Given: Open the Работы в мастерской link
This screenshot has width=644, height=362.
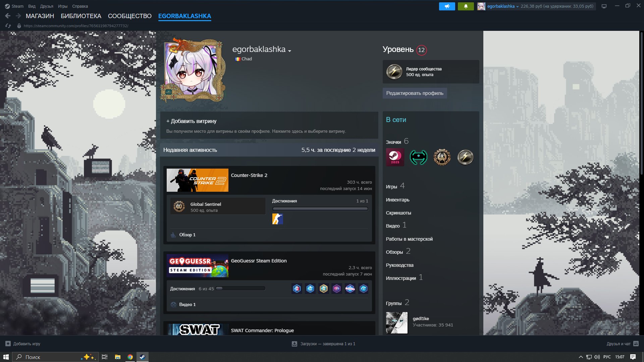Looking at the screenshot, I should click(x=409, y=239).
